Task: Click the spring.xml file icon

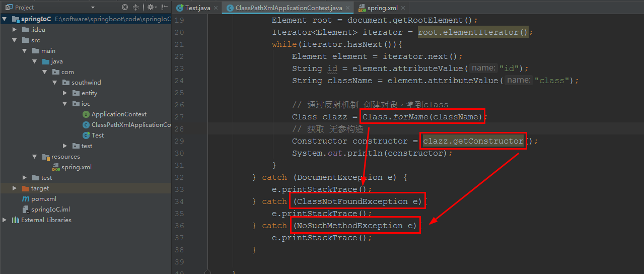Action: 56,167
